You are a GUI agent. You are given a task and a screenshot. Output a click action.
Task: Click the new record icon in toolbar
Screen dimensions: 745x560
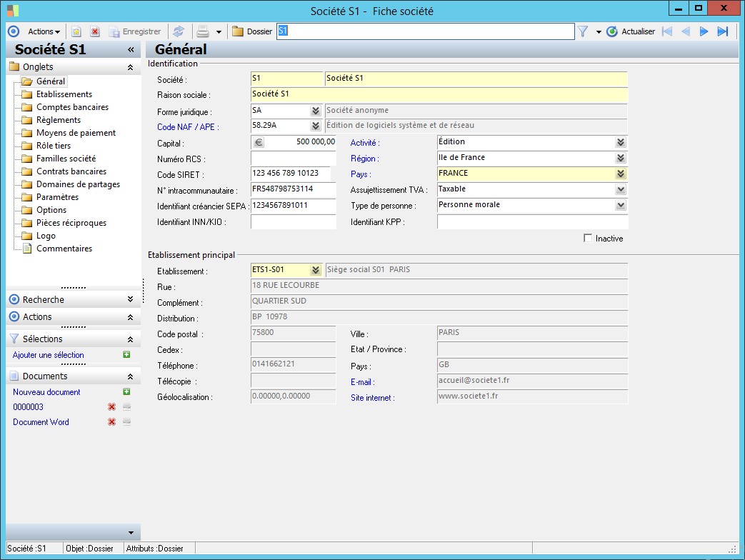76,31
